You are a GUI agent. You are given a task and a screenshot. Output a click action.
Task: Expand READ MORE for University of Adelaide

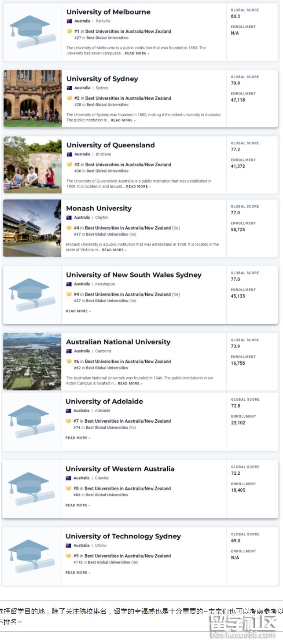pos(78,438)
